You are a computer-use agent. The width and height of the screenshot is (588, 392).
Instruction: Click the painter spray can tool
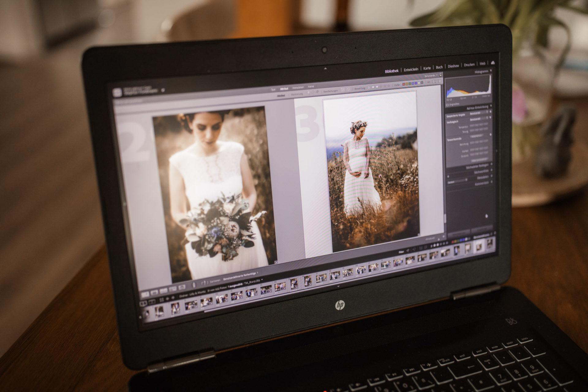194,285
